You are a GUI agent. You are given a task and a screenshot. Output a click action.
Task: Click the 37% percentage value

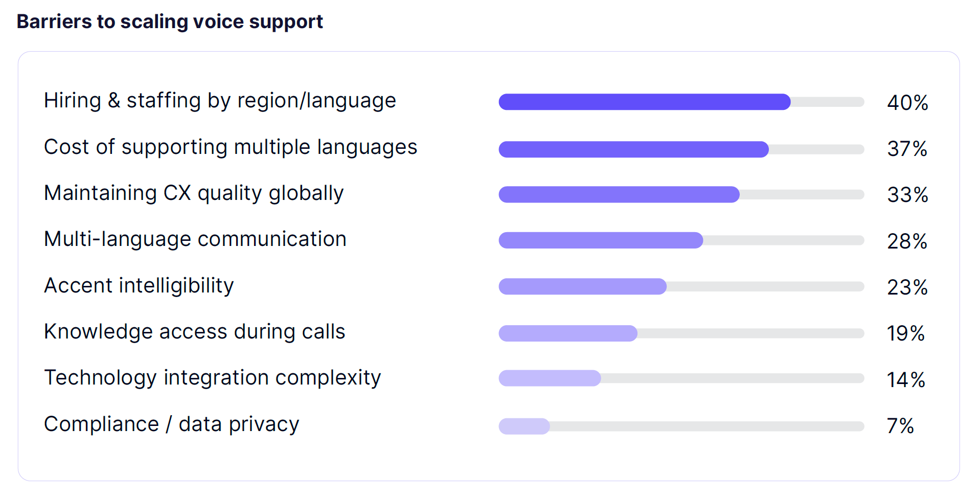click(907, 149)
